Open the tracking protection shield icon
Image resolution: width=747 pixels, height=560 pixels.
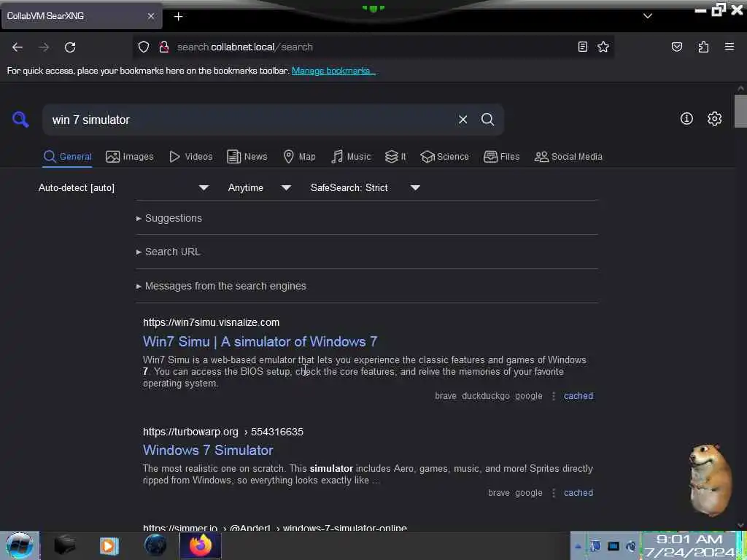click(144, 47)
